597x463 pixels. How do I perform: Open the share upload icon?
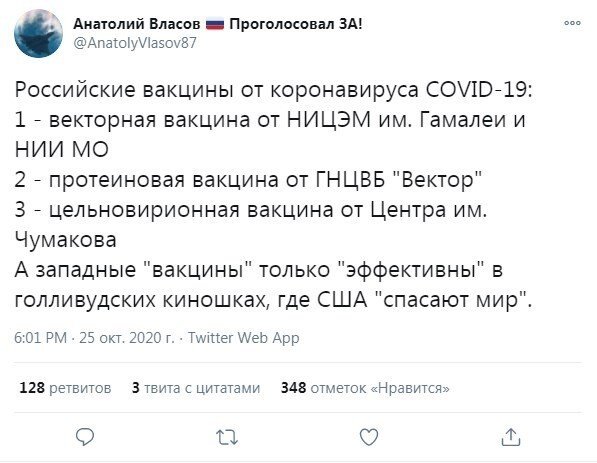pos(511,437)
